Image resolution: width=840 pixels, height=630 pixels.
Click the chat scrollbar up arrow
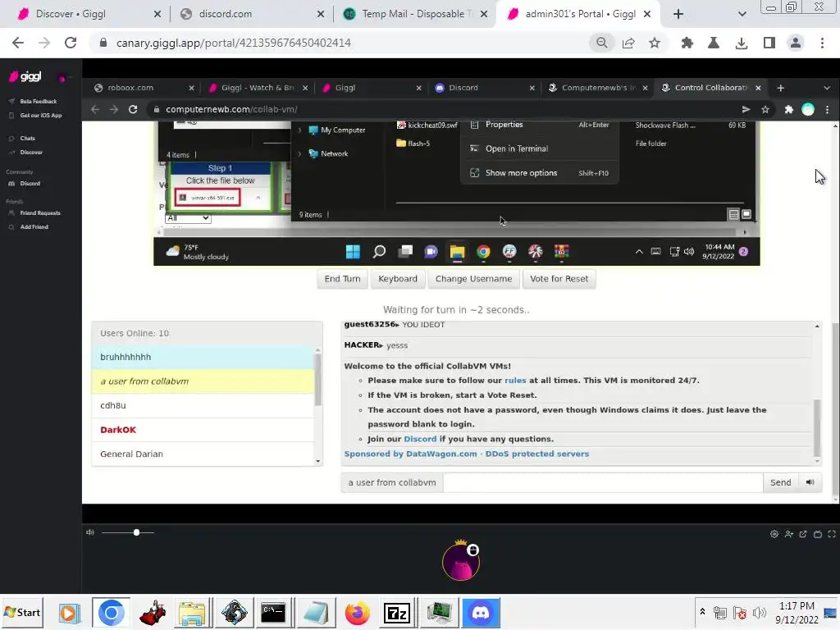click(x=817, y=326)
